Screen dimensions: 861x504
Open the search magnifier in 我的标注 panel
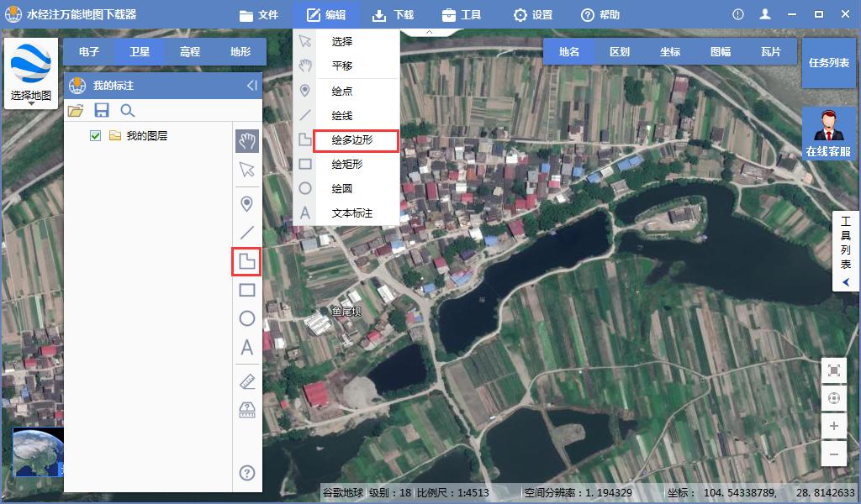[127, 110]
